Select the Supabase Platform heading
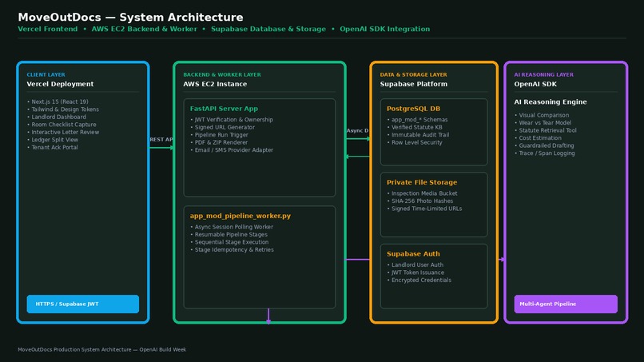 pos(414,84)
